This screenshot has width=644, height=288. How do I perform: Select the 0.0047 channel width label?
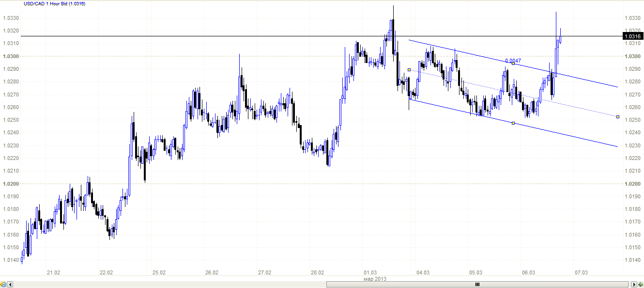tap(513, 61)
